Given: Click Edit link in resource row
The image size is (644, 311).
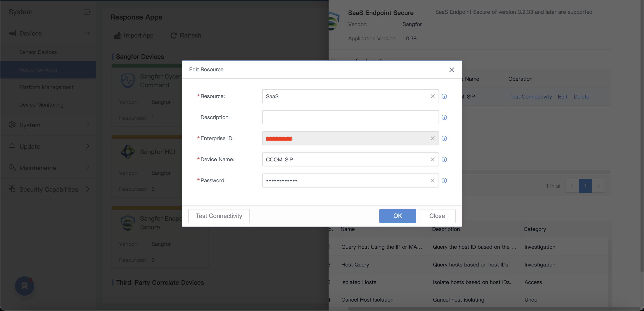Looking at the screenshot, I should pyautogui.click(x=563, y=97).
